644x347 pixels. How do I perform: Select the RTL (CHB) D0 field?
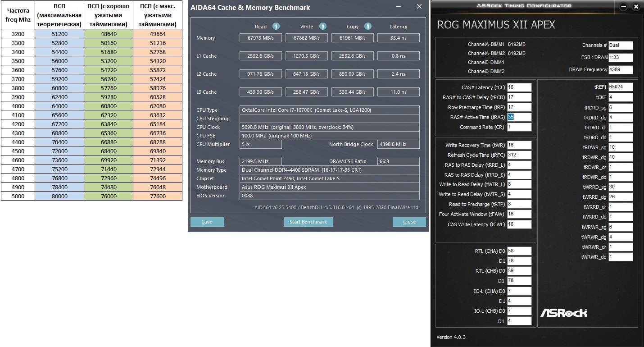click(519, 271)
